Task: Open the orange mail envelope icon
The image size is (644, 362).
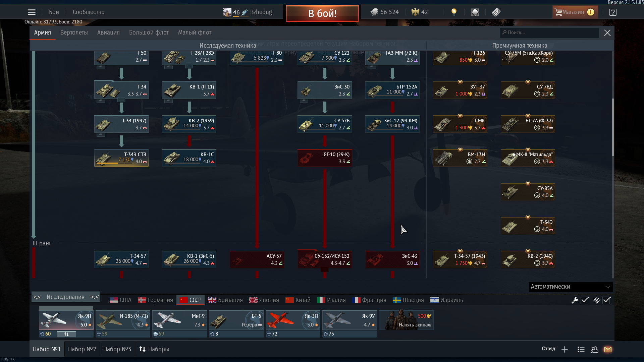Action: coord(608,350)
